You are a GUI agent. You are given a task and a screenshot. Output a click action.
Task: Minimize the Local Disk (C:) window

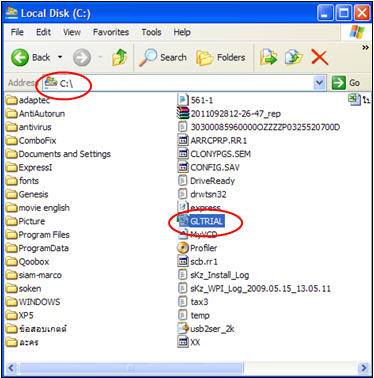[325, 14]
